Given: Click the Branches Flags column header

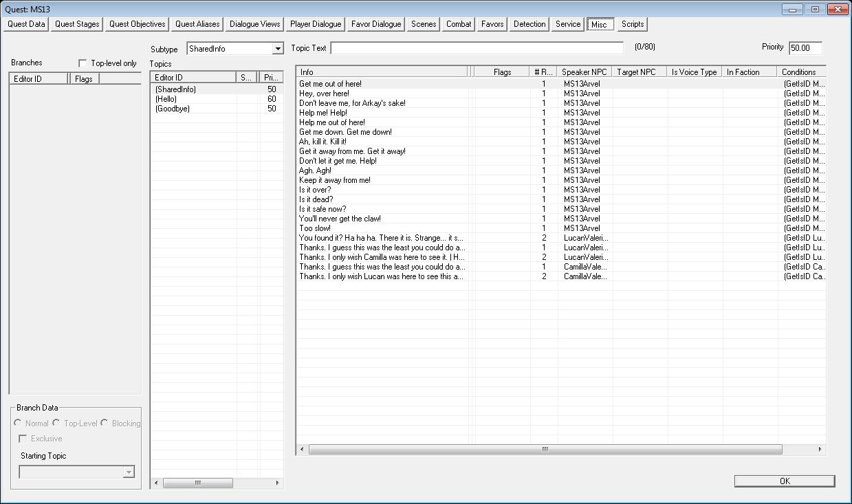Looking at the screenshot, I should pos(85,79).
